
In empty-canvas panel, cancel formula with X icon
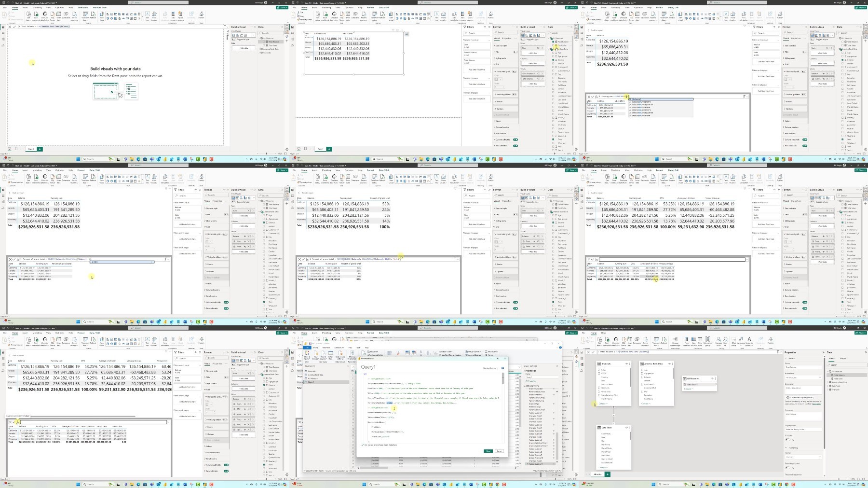(10, 27)
